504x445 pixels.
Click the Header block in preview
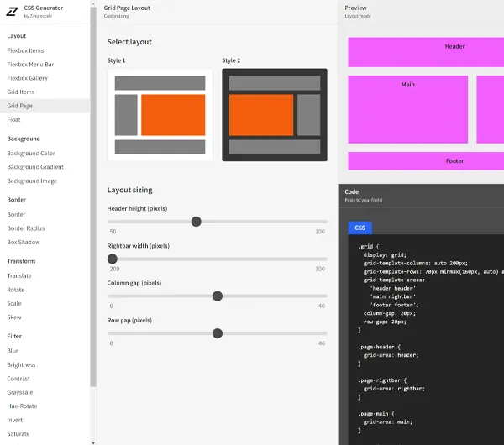pos(426,52)
